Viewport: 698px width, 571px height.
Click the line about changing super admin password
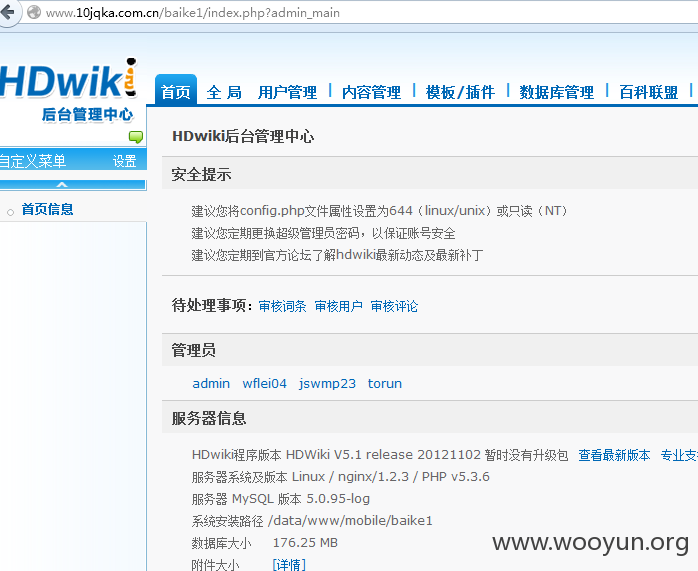tap(323, 233)
